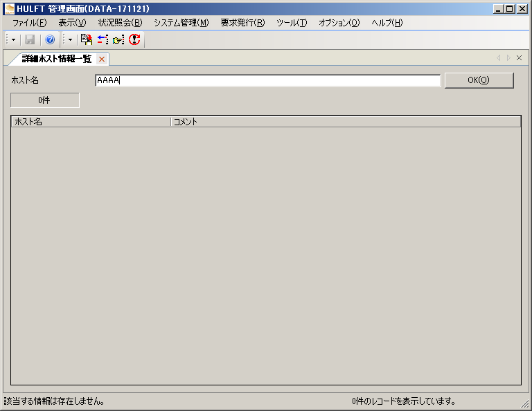
Task: Click the scroll tabs right arrow
Action: click(x=508, y=58)
